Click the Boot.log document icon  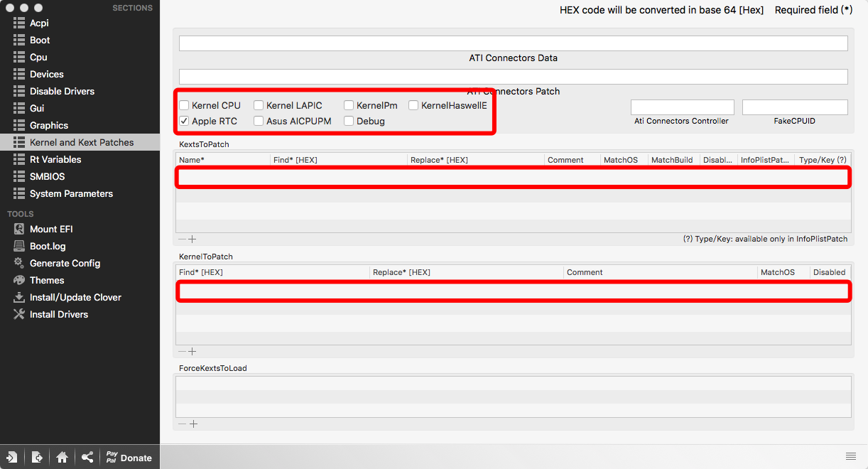click(19, 246)
